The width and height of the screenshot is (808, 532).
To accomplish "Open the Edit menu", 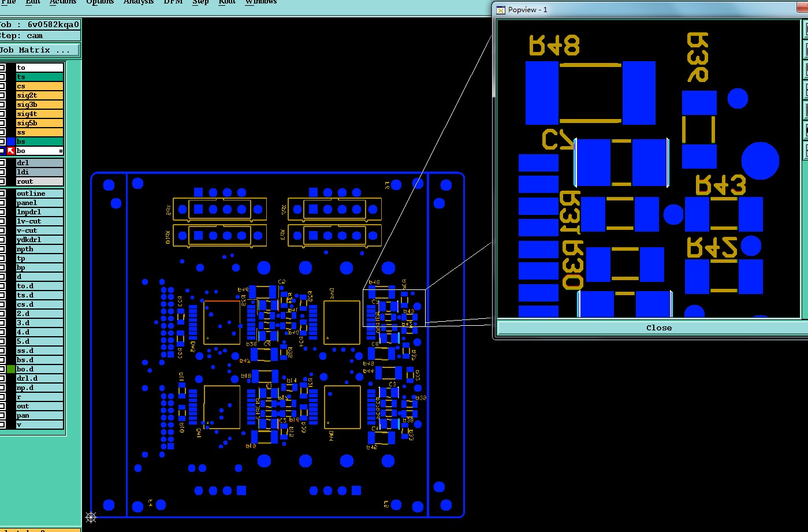I will tap(33, 2).
